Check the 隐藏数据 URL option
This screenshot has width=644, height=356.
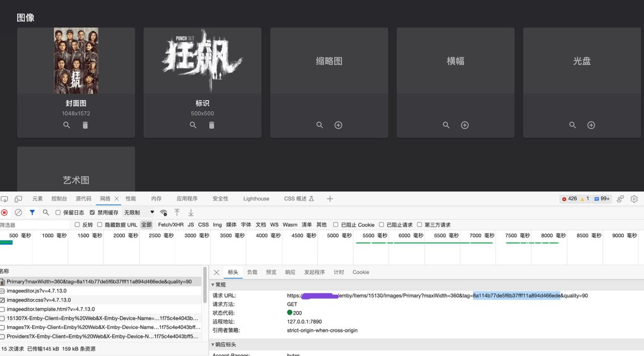(100, 225)
